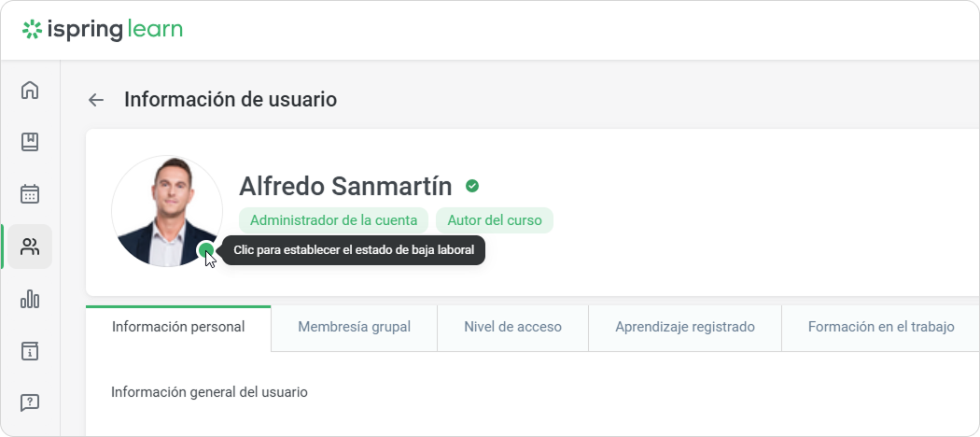Open the info box icon in sidebar
Screen dimensions: 980x437
[x=30, y=351]
